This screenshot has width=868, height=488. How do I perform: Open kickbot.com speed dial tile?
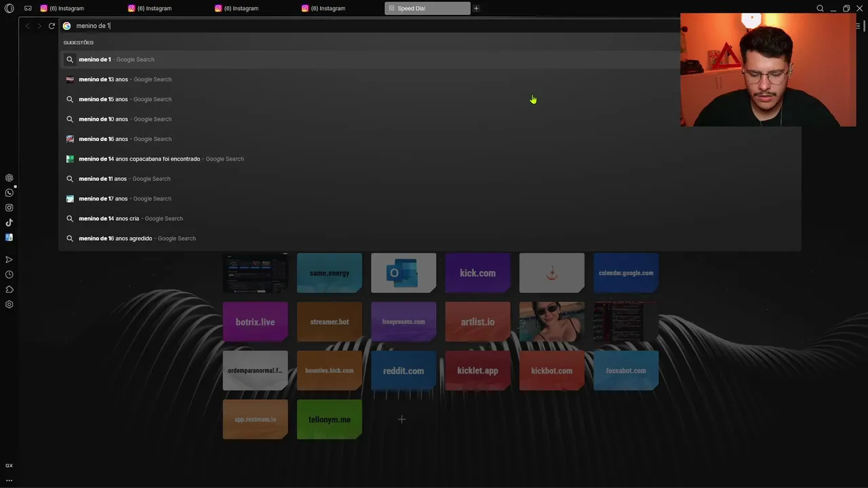click(x=551, y=371)
